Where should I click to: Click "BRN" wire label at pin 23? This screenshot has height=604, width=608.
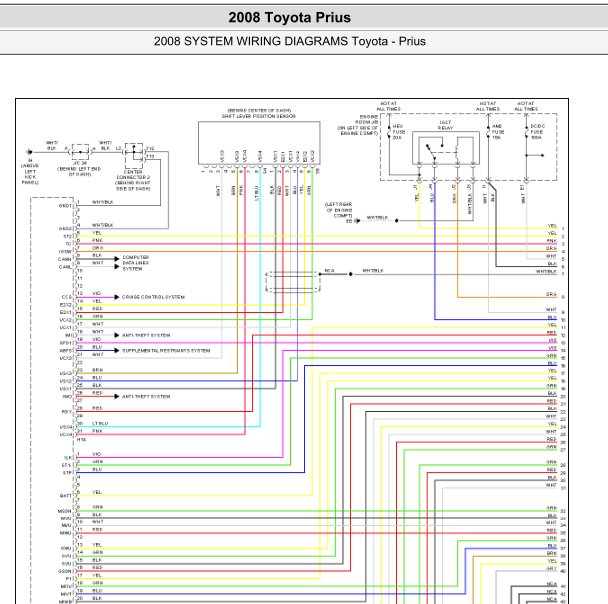coord(97,370)
